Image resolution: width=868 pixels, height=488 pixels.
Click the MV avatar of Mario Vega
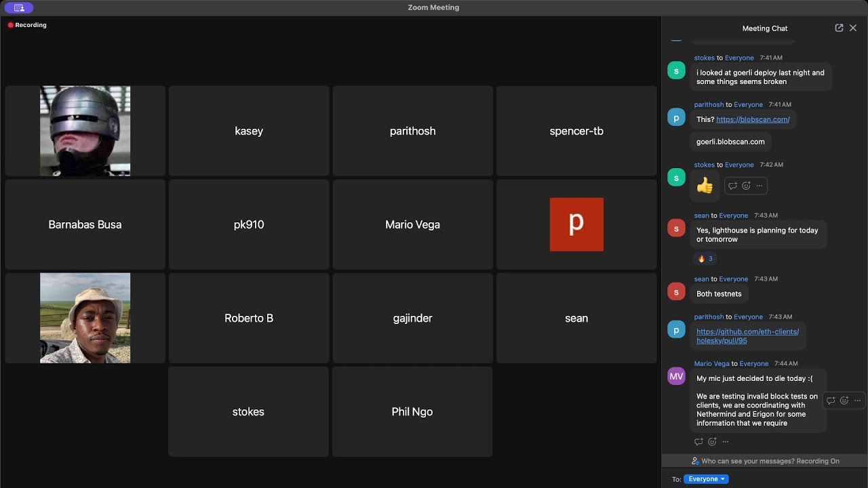(x=676, y=376)
